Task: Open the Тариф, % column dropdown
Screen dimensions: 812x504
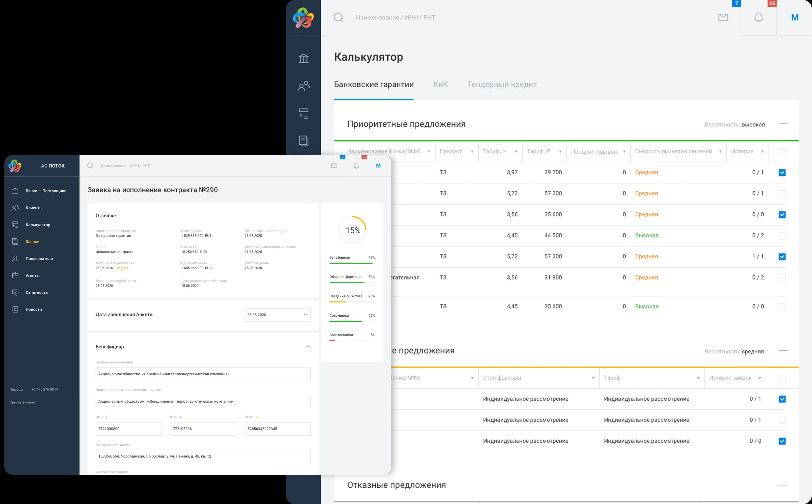Action: tap(516, 152)
